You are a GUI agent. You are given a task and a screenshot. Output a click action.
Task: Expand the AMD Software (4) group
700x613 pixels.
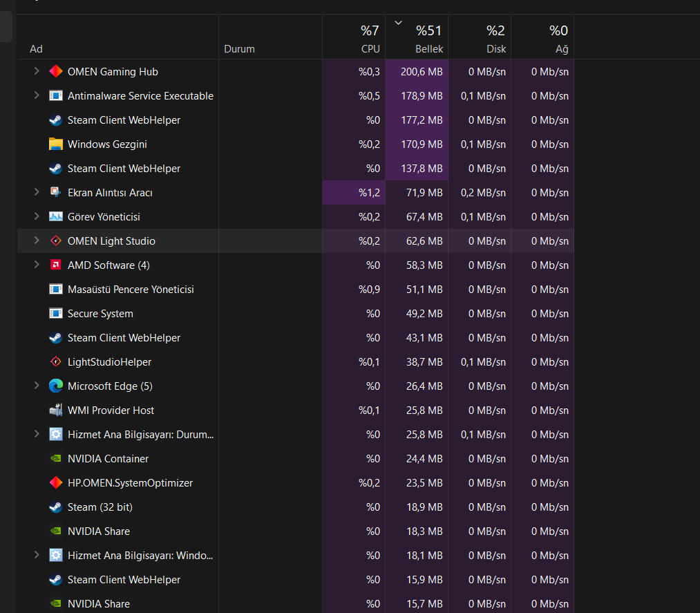37,264
